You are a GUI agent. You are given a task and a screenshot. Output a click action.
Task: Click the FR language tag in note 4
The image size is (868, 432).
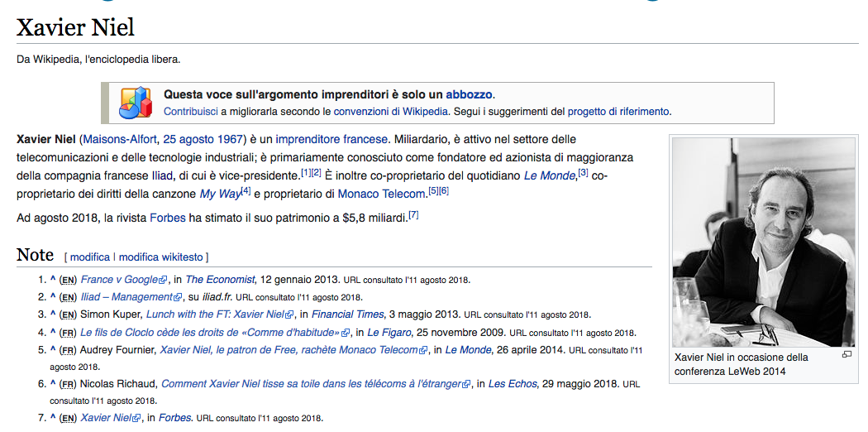tap(68, 334)
